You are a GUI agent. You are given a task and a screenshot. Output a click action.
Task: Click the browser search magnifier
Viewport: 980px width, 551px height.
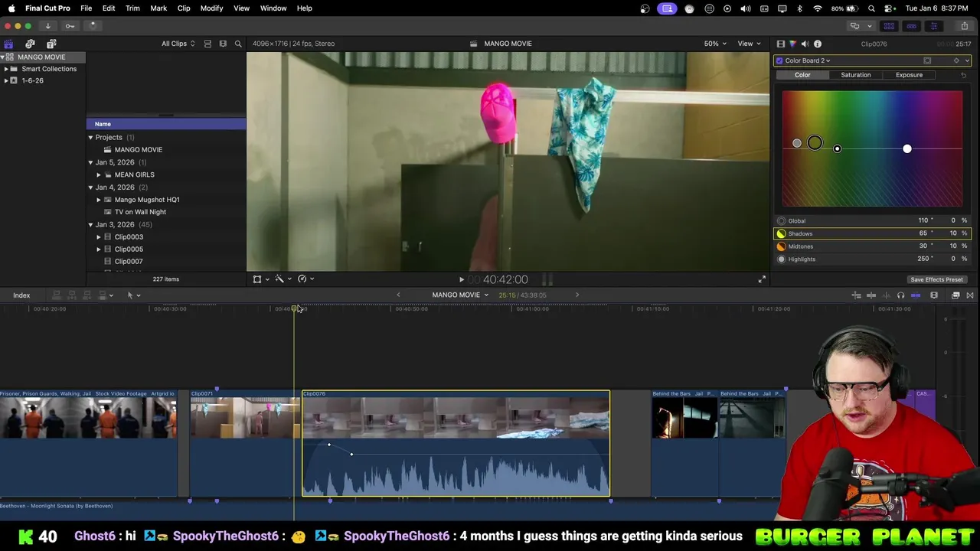(238, 44)
